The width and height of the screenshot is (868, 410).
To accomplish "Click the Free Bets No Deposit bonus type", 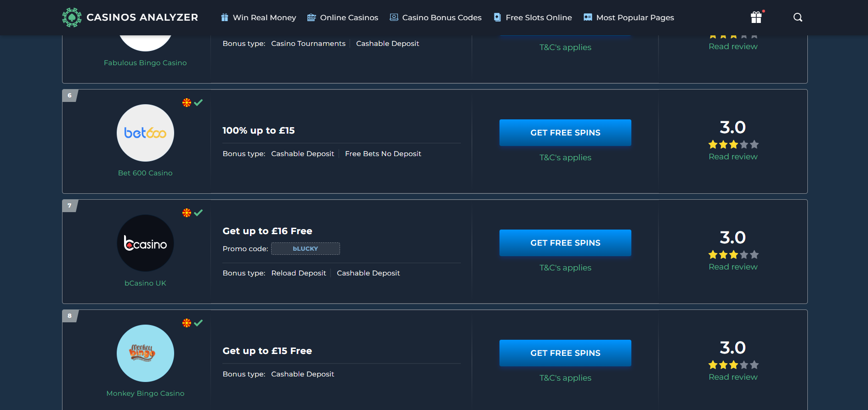I will 383,154.
